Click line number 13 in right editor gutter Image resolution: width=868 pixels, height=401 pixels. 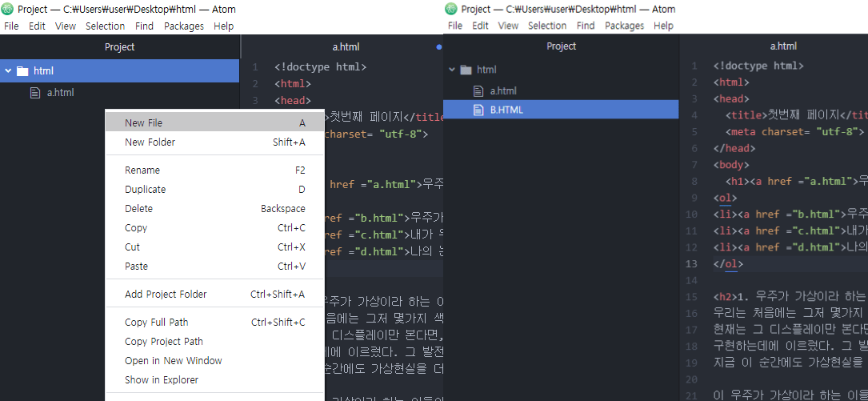pos(693,263)
